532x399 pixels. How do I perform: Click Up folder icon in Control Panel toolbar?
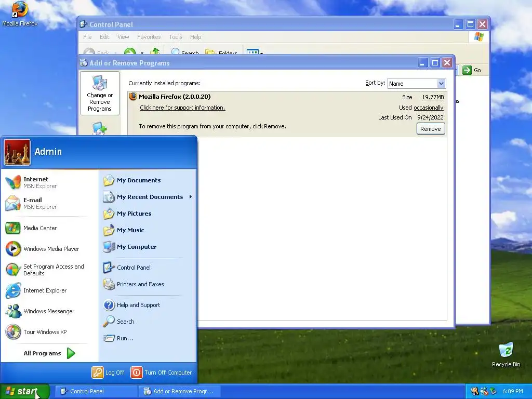(x=155, y=51)
